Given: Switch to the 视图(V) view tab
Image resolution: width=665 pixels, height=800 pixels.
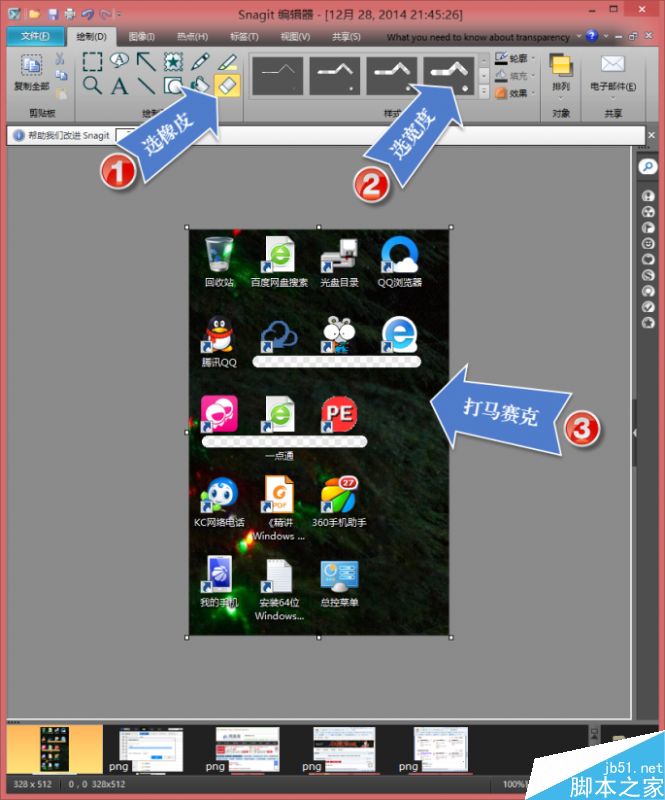Looking at the screenshot, I should pyautogui.click(x=295, y=37).
